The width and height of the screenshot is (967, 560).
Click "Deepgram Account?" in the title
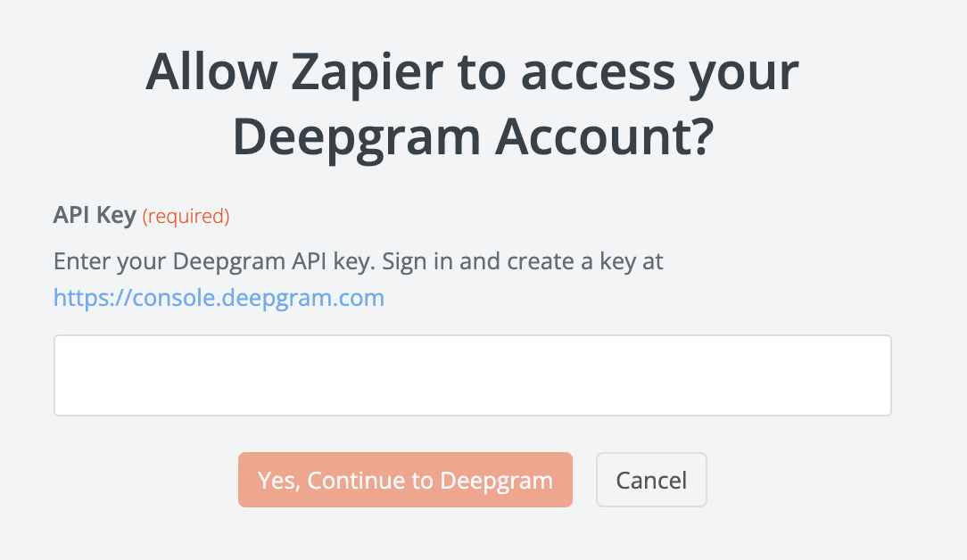pyautogui.click(x=472, y=137)
